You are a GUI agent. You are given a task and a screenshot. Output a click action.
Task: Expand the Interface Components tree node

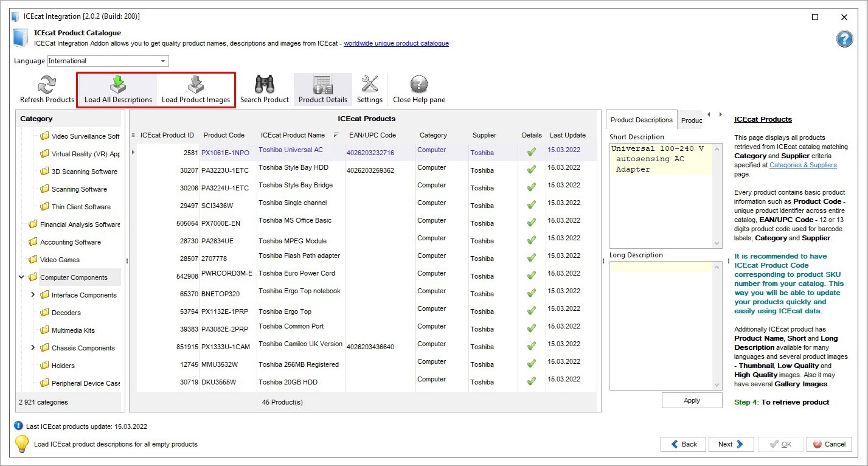[33, 295]
